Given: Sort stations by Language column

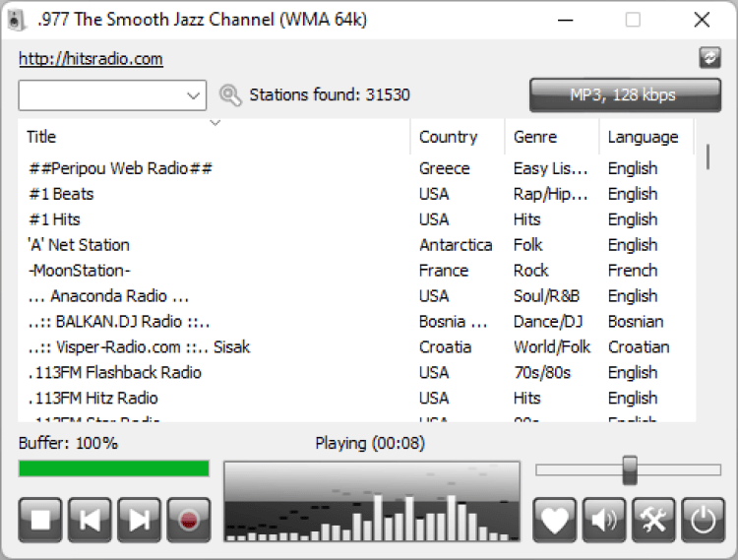Looking at the screenshot, I should click(x=646, y=137).
